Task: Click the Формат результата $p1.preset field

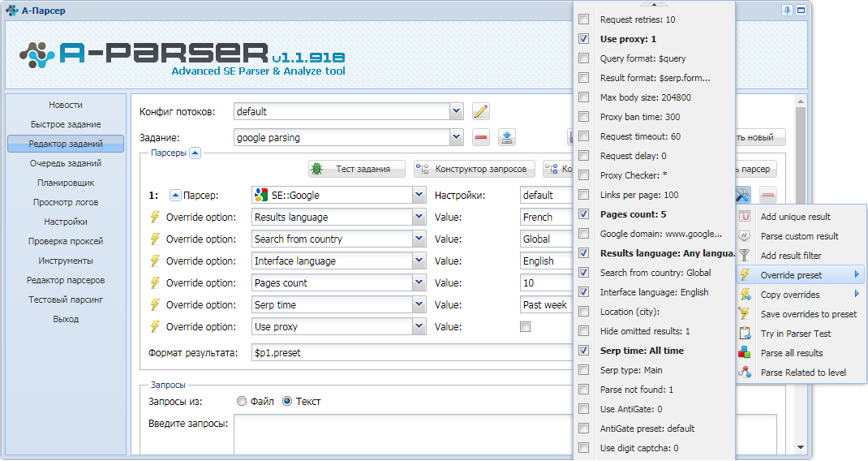Action: click(x=412, y=353)
